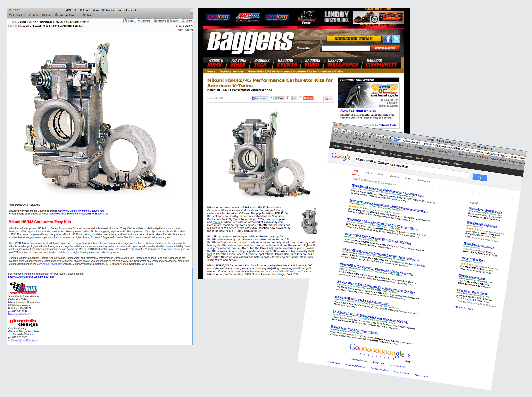Open Website Home in Baggers nav
Image resolution: width=532 pixels, height=397 pixels.
tap(215, 63)
